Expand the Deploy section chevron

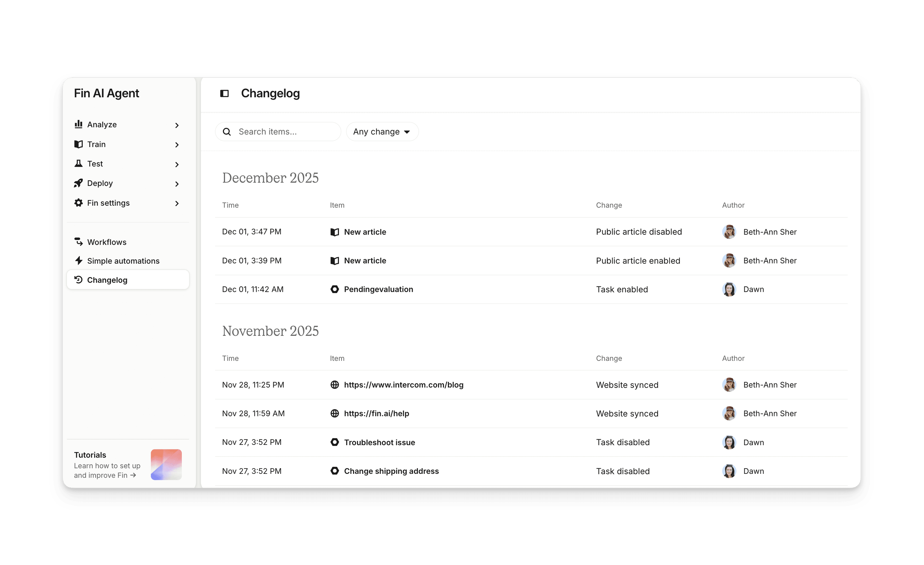coord(177,184)
